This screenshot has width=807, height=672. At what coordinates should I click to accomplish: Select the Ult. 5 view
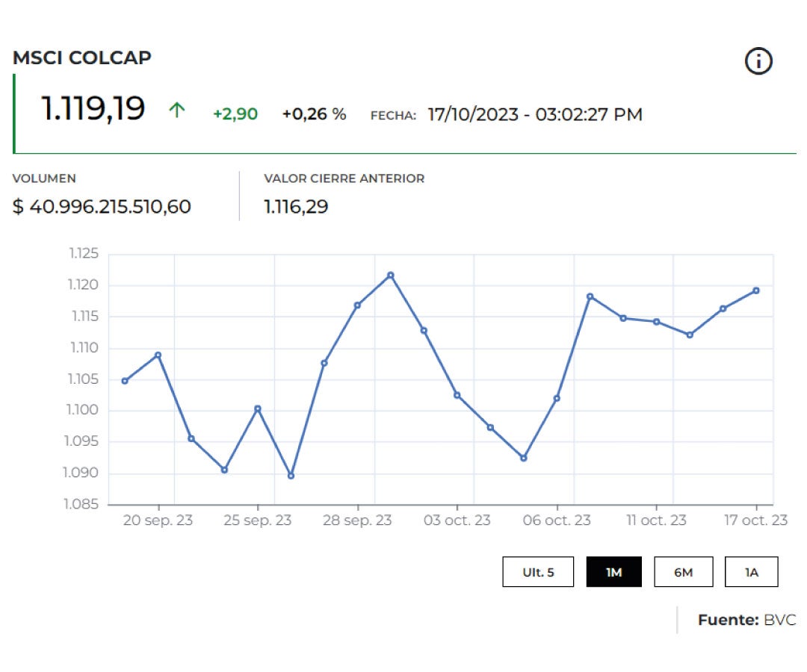click(539, 571)
